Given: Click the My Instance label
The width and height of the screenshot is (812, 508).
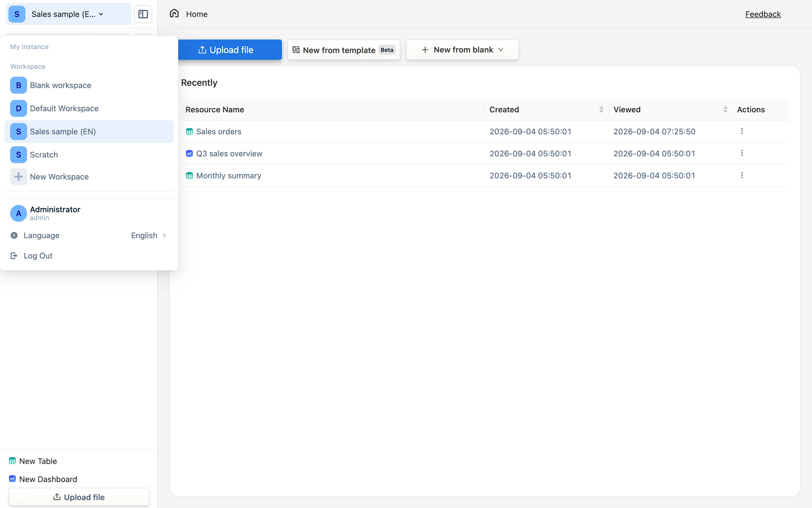Looking at the screenshot, I should point(30,47).
